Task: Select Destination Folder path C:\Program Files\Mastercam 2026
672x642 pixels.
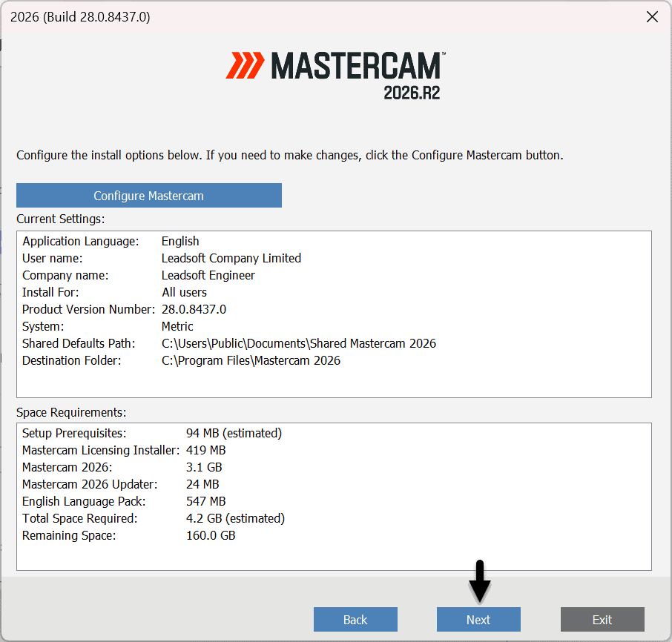Action: [x=251, y=360]
